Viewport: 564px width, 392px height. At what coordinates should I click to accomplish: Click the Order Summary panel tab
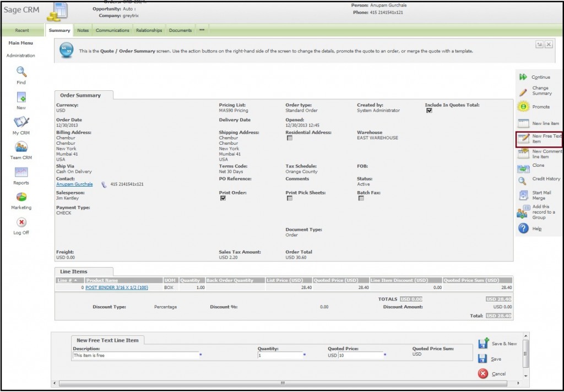(84, 95)
